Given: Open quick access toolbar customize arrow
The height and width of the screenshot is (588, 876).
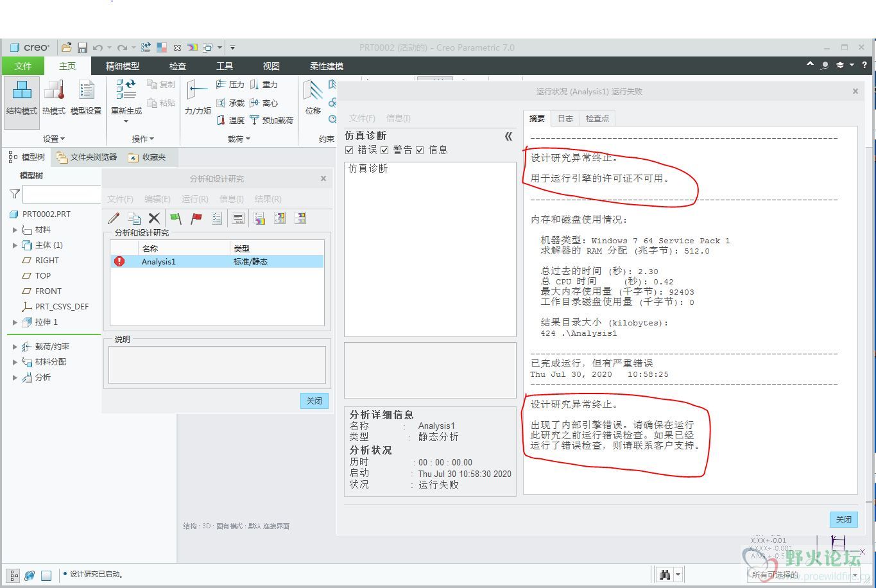Looking at the screenshot, I should (x=232, y=48).
